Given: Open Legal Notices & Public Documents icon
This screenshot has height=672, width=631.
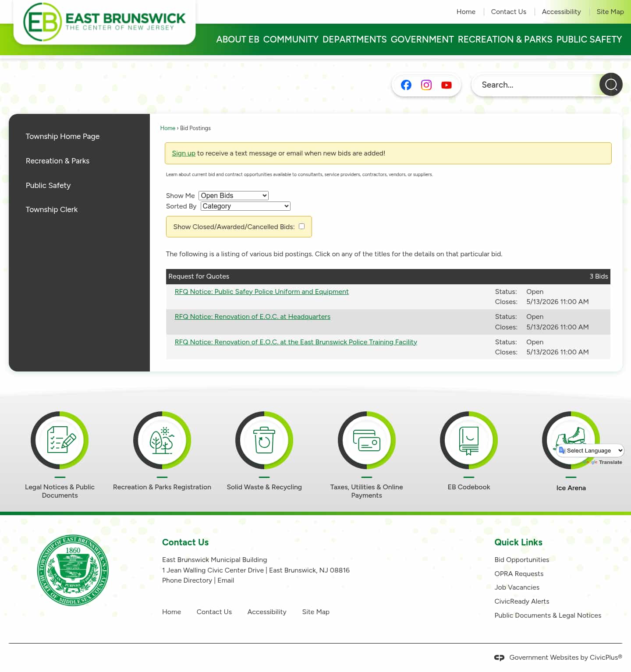Looking at the screenshot, I should [60, 440].
